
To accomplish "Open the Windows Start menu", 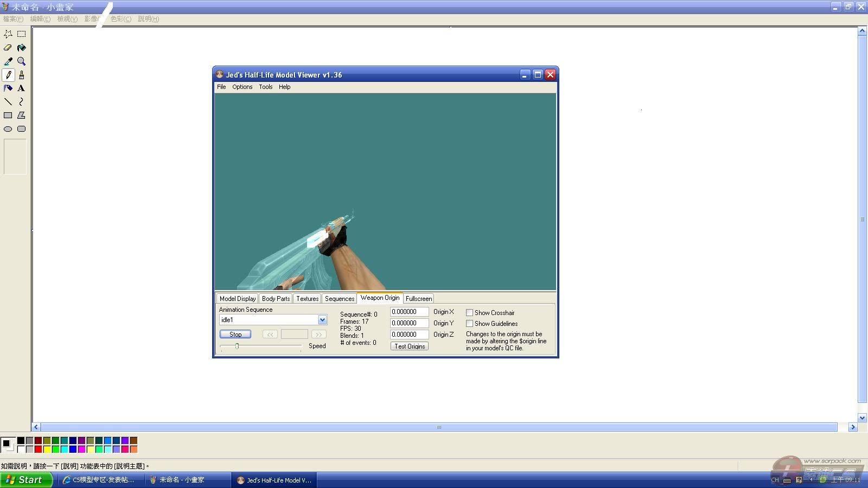I will tap(26, 480).
